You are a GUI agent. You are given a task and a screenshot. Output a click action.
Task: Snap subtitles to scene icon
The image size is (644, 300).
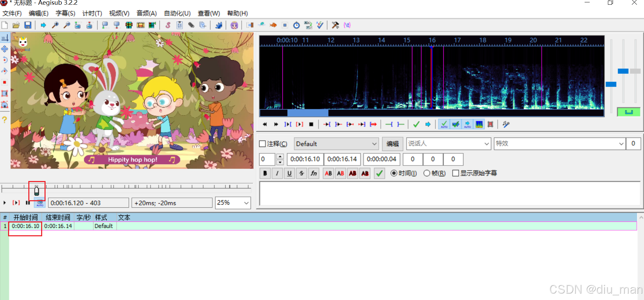tap(141, 25)
